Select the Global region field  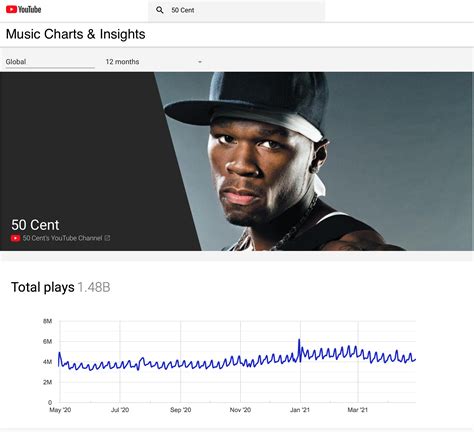pos(50,62)
